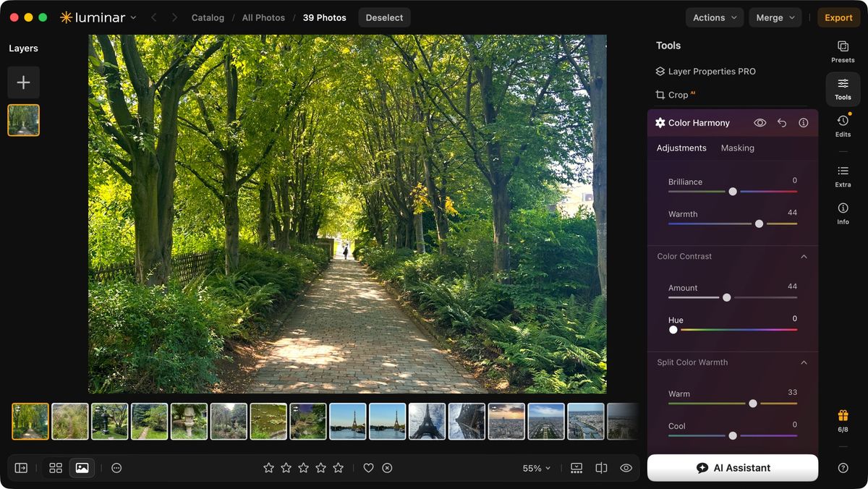Open the Extra panel
868x489 pixels.
click(x=843, y=176)
